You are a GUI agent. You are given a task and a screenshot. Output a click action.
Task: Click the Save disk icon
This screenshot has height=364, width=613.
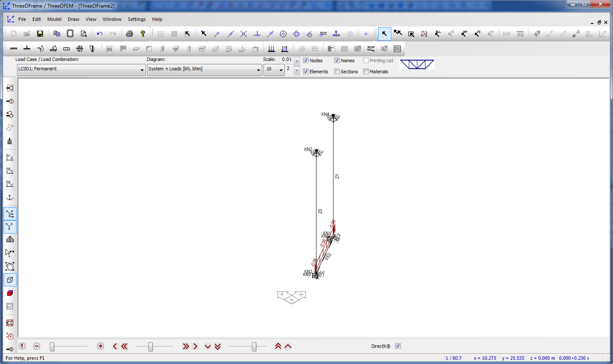40,34
